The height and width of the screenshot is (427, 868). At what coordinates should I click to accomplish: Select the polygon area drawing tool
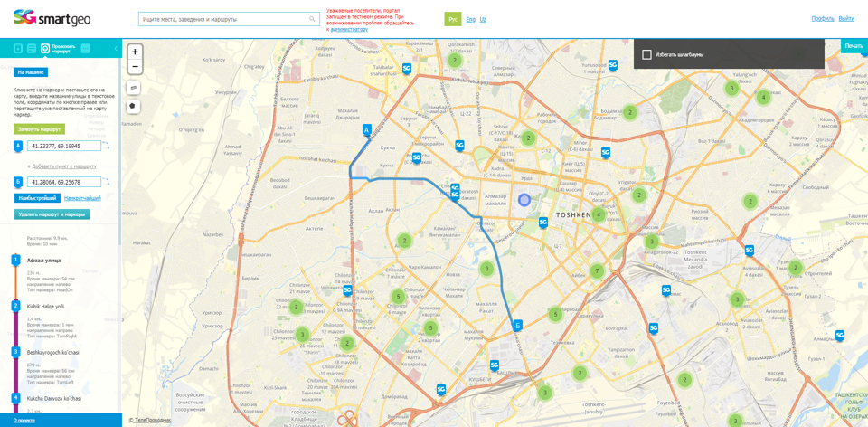[x=133, y=106]
